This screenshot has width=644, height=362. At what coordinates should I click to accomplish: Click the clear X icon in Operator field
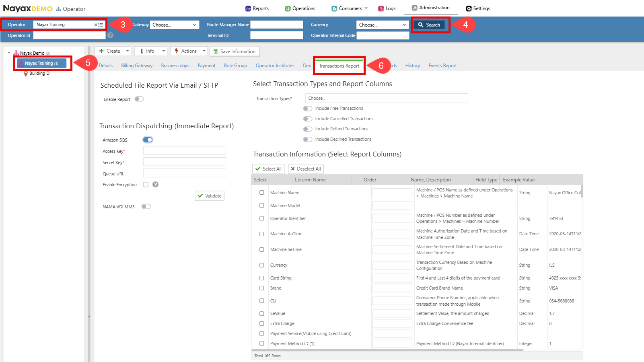coord(96,25)
